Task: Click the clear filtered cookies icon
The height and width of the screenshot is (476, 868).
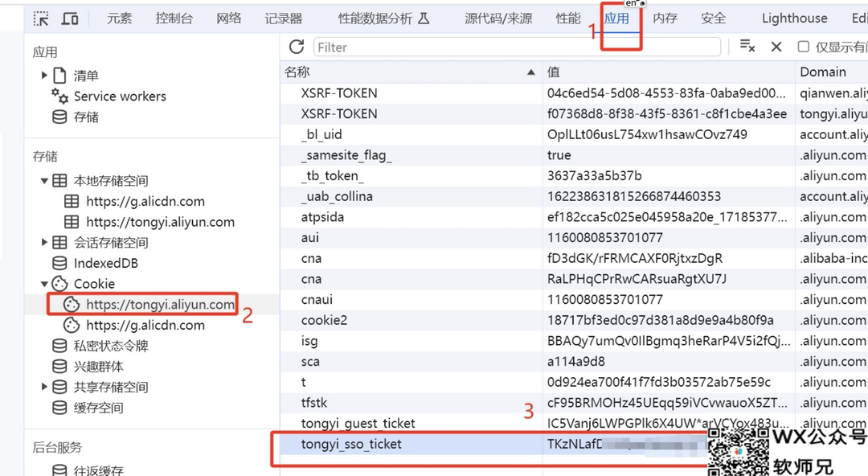Action: coord(747,47)
